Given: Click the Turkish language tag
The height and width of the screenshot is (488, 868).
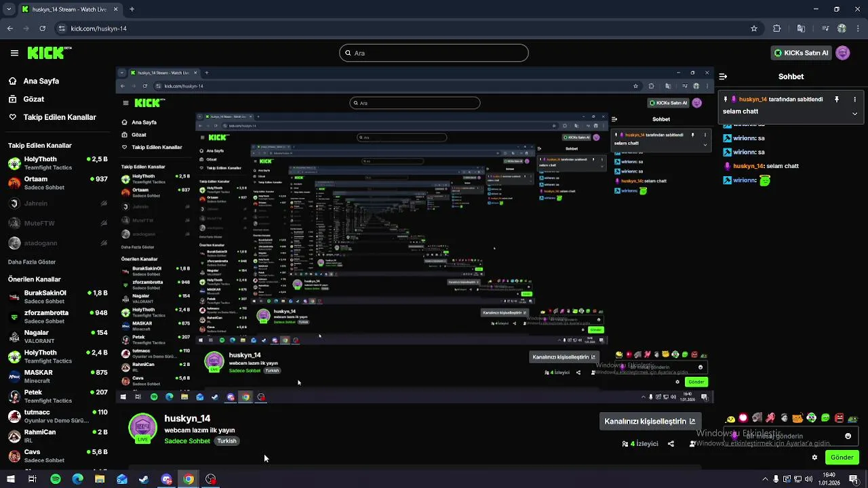Looking at the screenshot, I should click(226, 441).
